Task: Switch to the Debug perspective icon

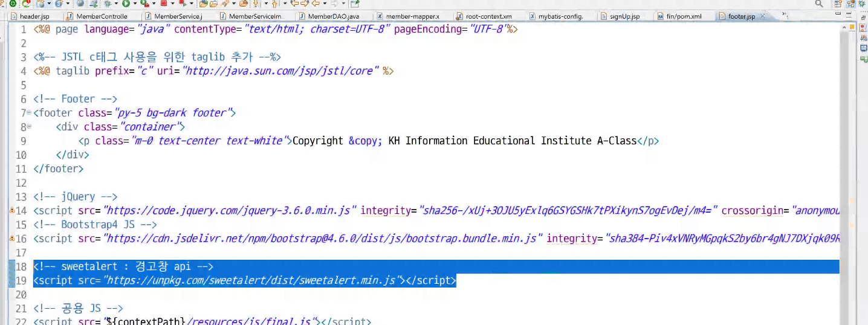Action: point(862,4)
